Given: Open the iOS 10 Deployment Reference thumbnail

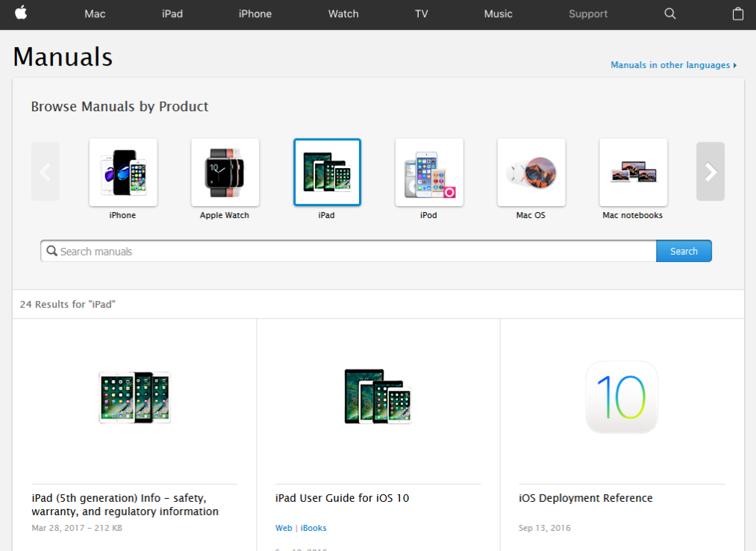Looking at the screenshot, I should point(622,397).
